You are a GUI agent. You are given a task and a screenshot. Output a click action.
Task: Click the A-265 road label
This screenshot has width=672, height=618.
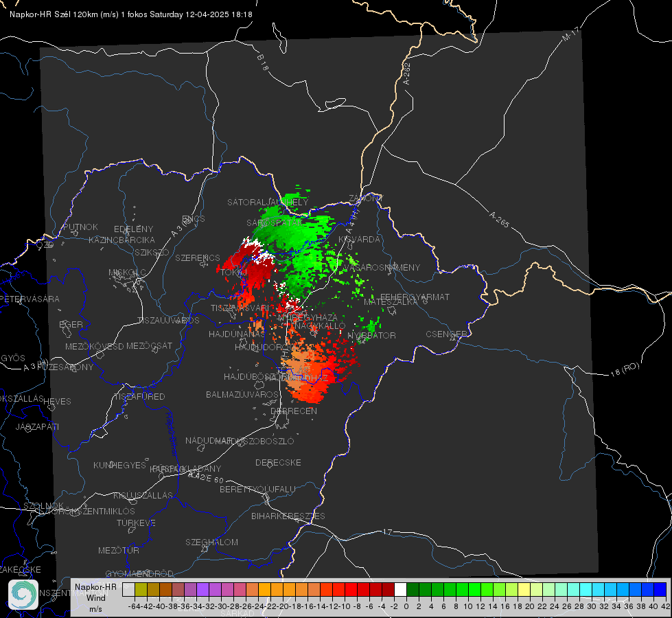pos(499,220)
